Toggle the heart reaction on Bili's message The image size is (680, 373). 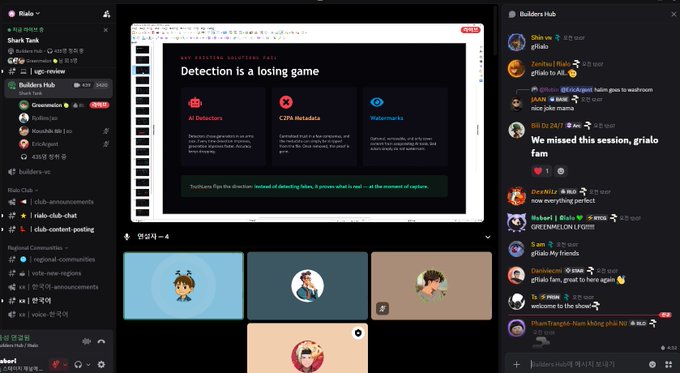pos(541,171)
